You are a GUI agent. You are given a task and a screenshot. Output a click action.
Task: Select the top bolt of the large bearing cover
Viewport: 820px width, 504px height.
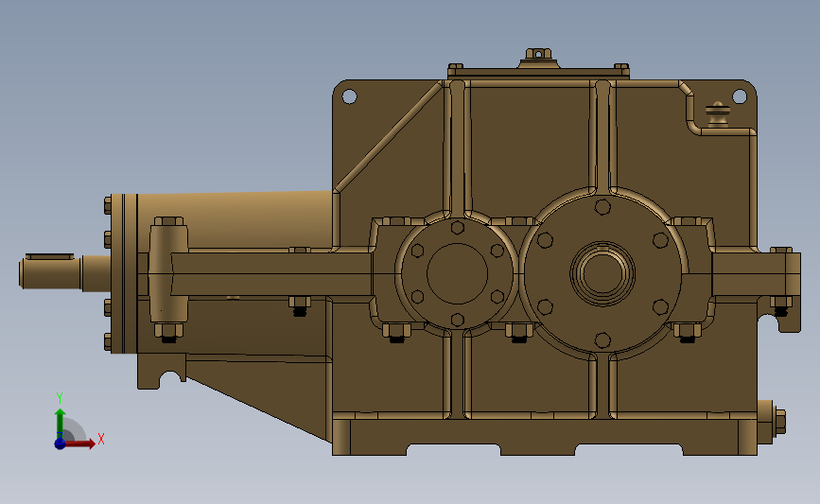click(602, 207)
